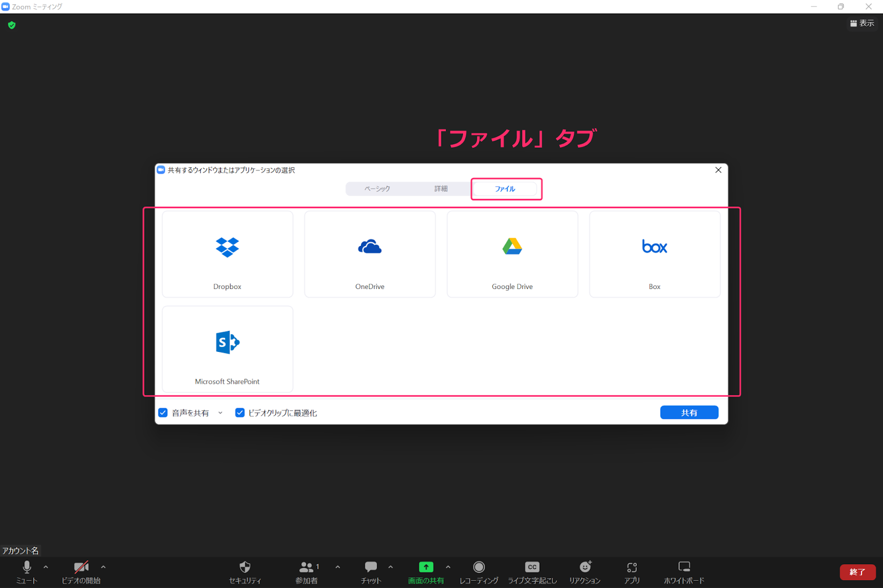Image resolution: width=883 pixels, height=588 pixels.
Task: Expand share options arrow beside 画面の共有
Action: [448, 567]
